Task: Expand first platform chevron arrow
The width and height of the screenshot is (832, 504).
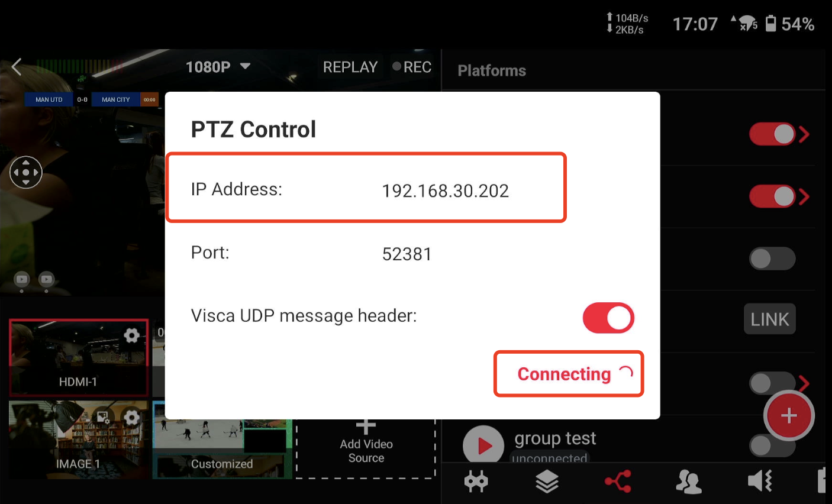Action: click(804, 134)
